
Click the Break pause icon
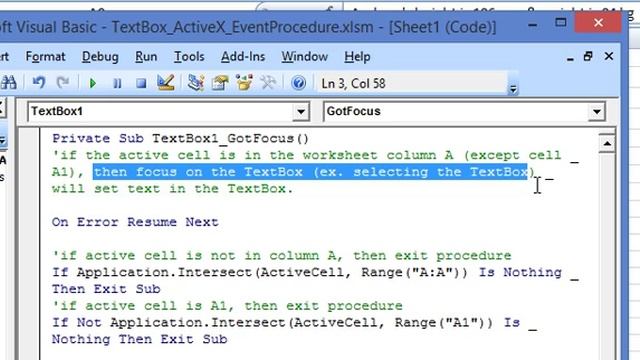117,83
